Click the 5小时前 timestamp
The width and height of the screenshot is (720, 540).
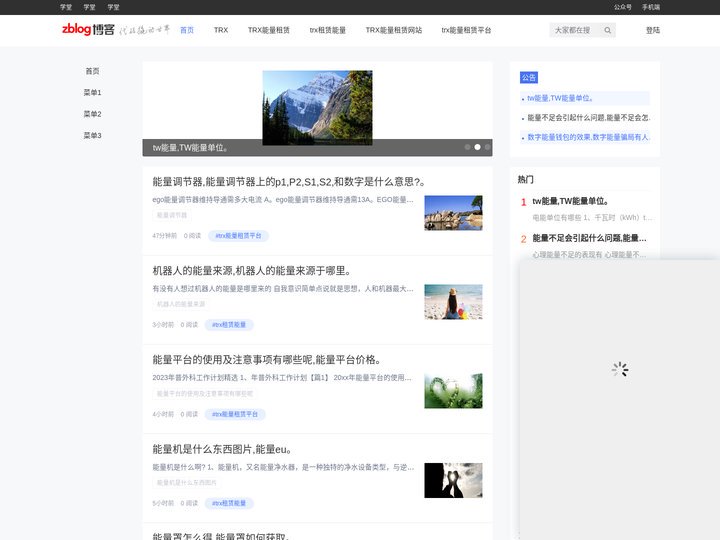[x=163, y=503]
